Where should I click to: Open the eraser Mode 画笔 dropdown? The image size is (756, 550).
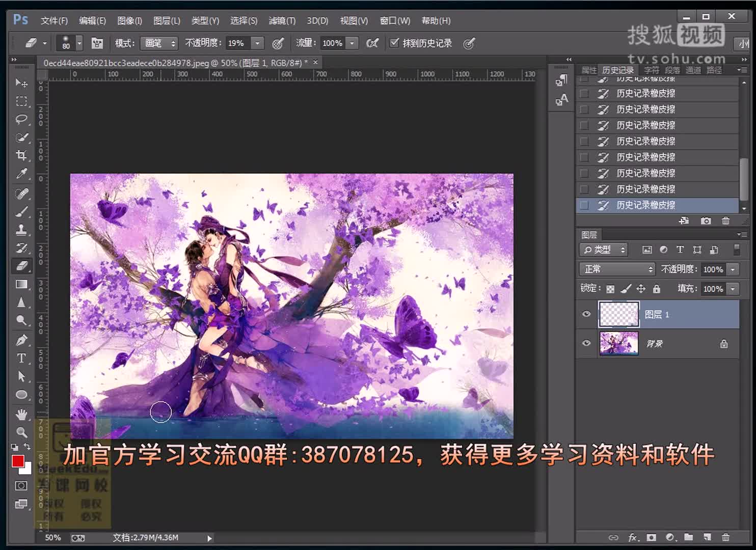[159, 43]
